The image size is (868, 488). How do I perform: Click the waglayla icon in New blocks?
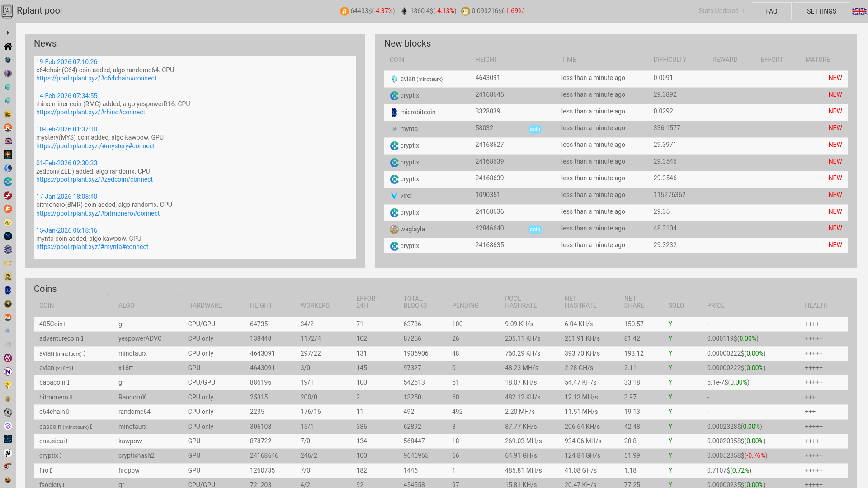394,230
